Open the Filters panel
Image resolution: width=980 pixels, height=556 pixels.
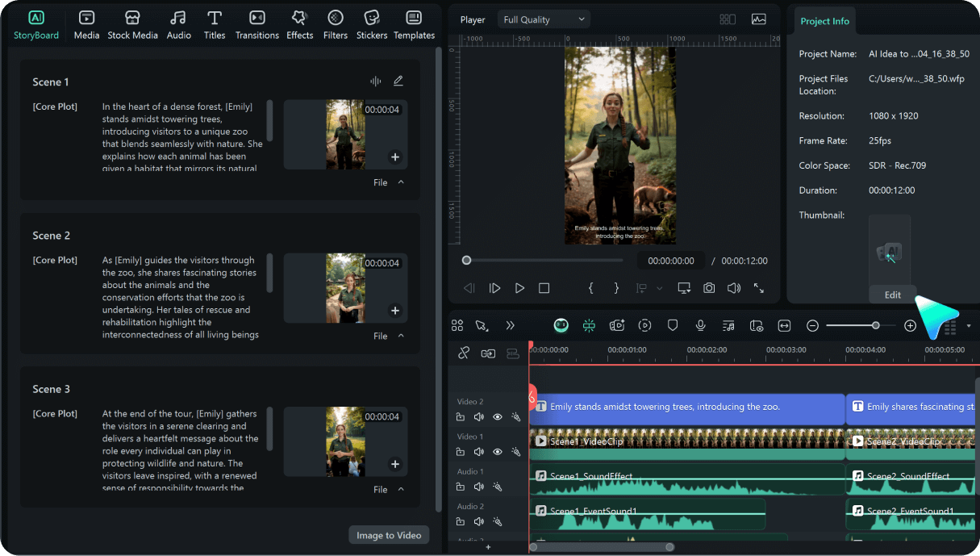(x=336, y=24)
